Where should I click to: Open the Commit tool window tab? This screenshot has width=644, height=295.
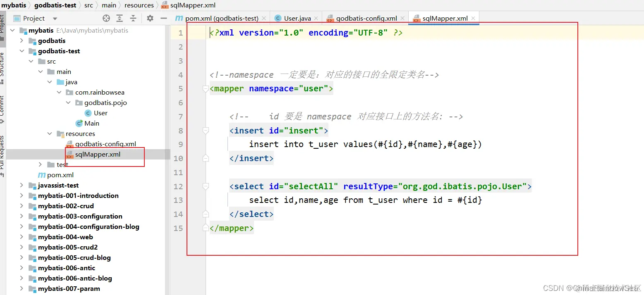[2, 109]
